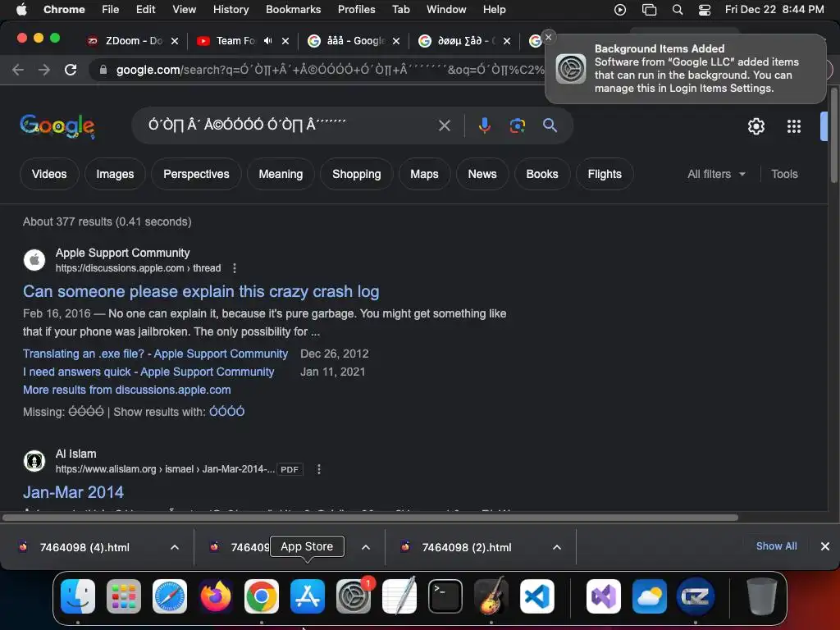840x630 pixels.
Task: Click the horizontal scrollbar of the page
Action: coord(370,518)
